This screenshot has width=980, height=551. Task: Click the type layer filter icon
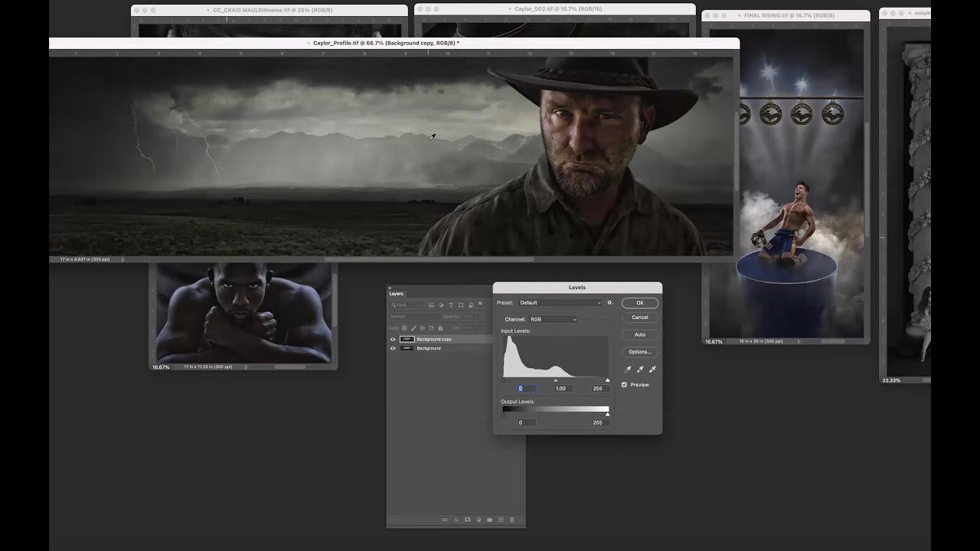pos(451,305)
